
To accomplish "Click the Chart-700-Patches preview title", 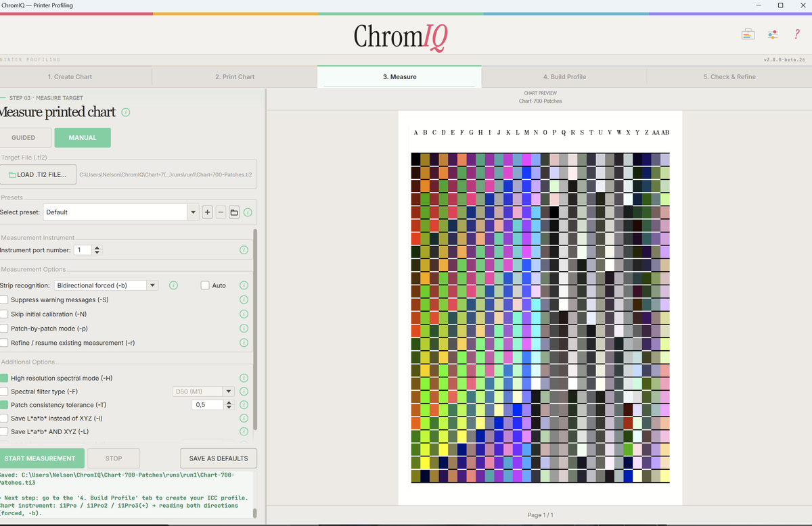I will pos(540,101).
